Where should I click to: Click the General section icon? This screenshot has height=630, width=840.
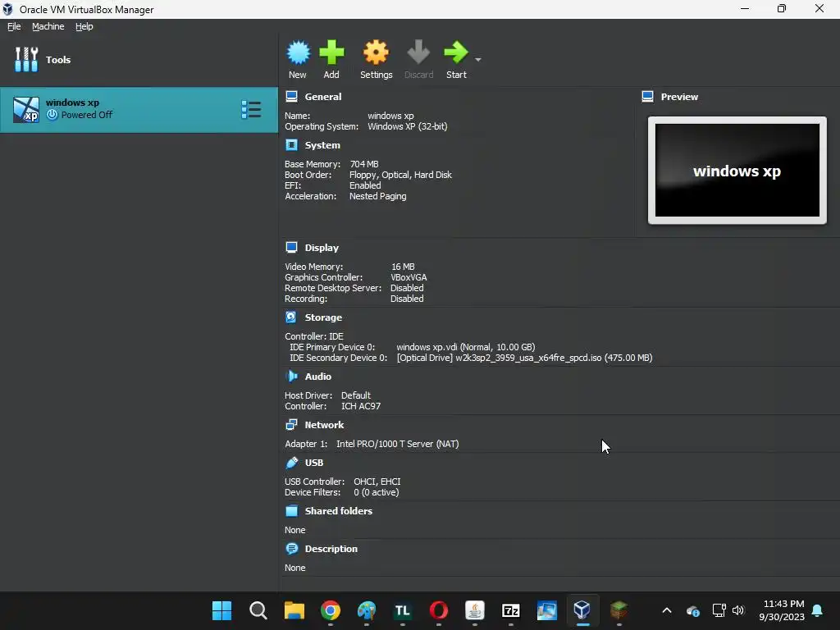[x=291, y=97]
